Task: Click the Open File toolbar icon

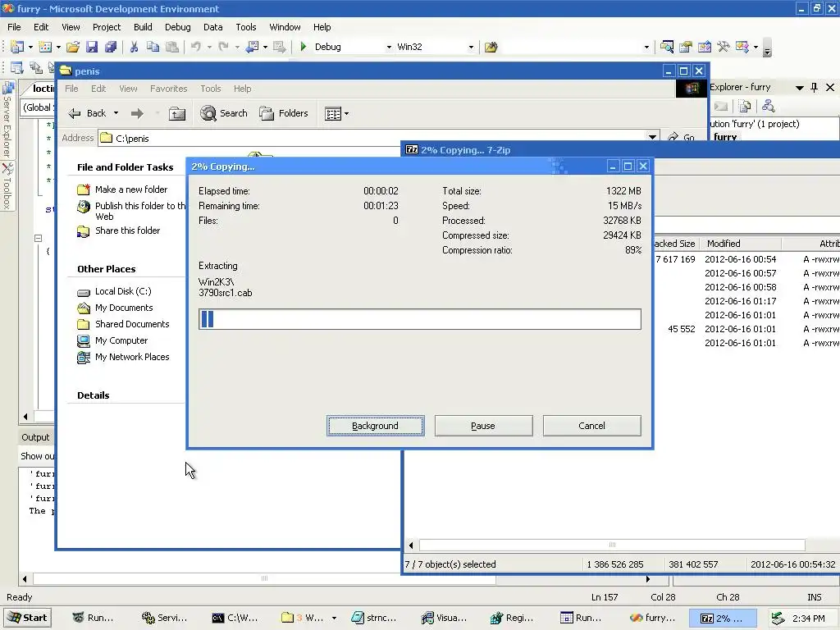Action: (x=73, y=47)
